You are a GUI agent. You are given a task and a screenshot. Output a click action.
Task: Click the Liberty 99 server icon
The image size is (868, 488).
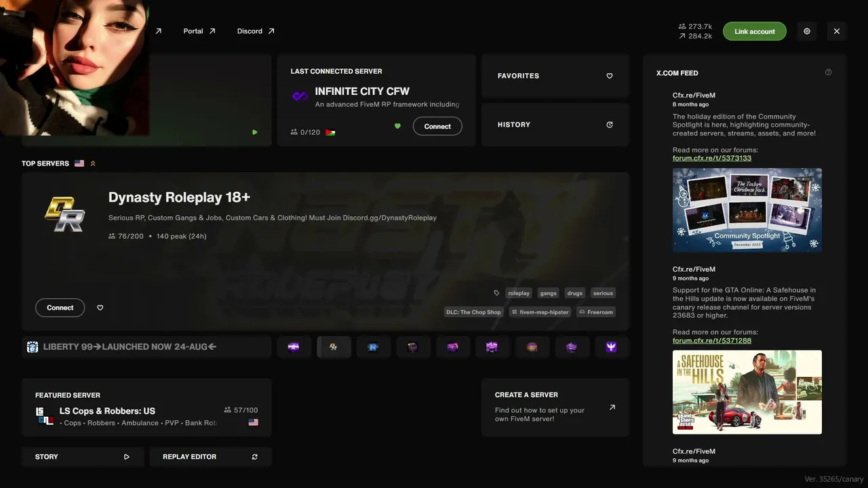pos(33,347)
